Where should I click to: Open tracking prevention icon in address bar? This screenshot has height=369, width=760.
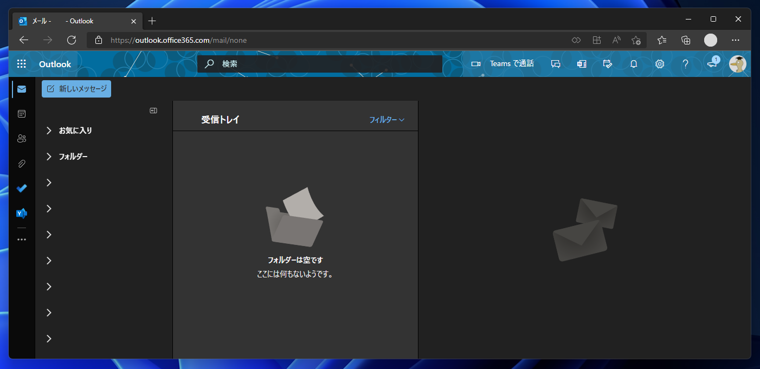click(x=576, y=40)
